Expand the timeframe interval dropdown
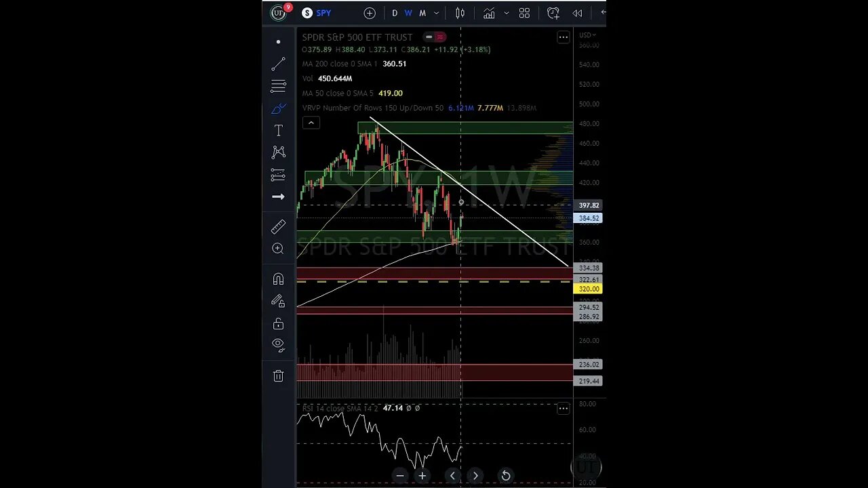Screen dimensions: 868x488 (436, 13)
